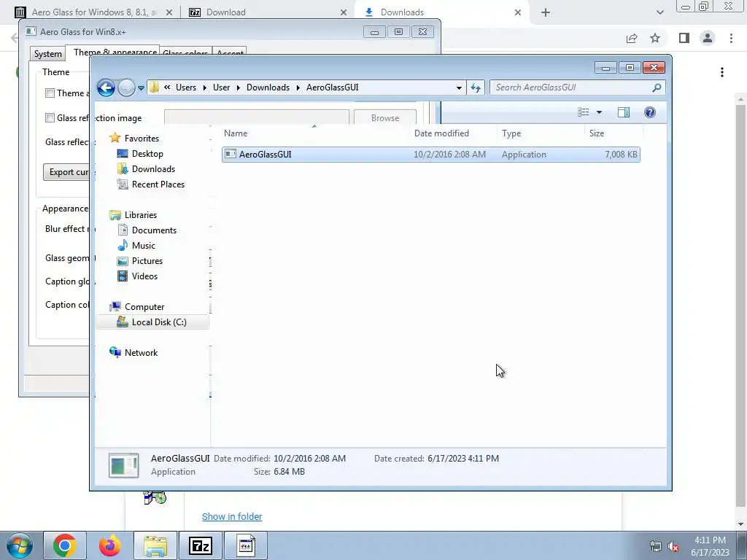747x560 pixels.
Task: Open the Windows Start button
Action: point(20,545)
